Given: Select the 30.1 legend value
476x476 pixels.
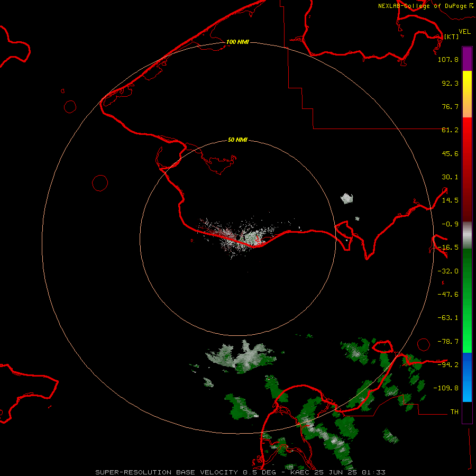Looking at the screenshot, I should tap(450, 177).
